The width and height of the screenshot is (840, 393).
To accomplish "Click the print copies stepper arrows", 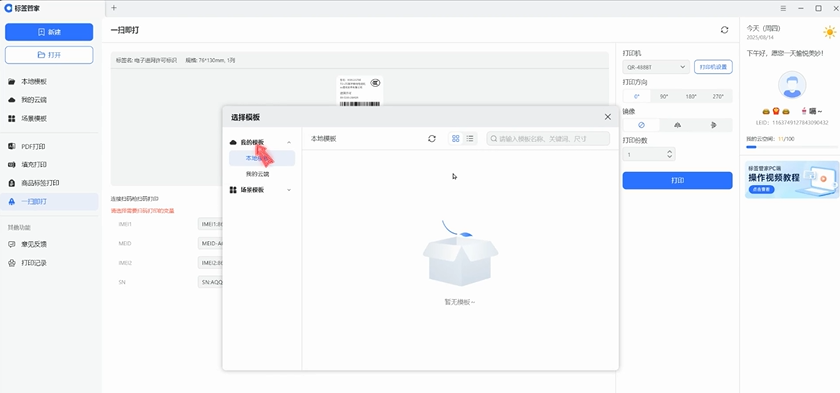I will pyautogui.click(x=670, y=154).
